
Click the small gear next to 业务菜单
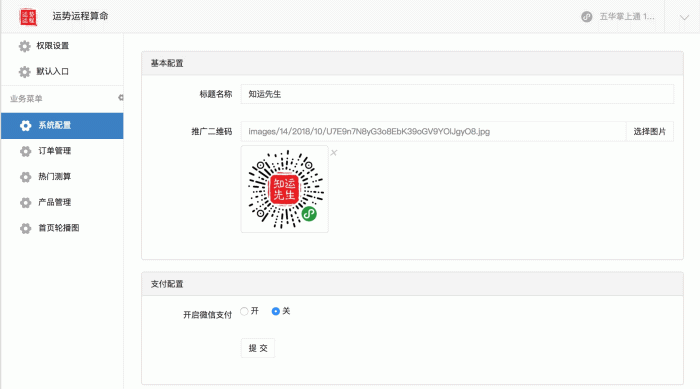pyautogui.click(x=121, y=98)
